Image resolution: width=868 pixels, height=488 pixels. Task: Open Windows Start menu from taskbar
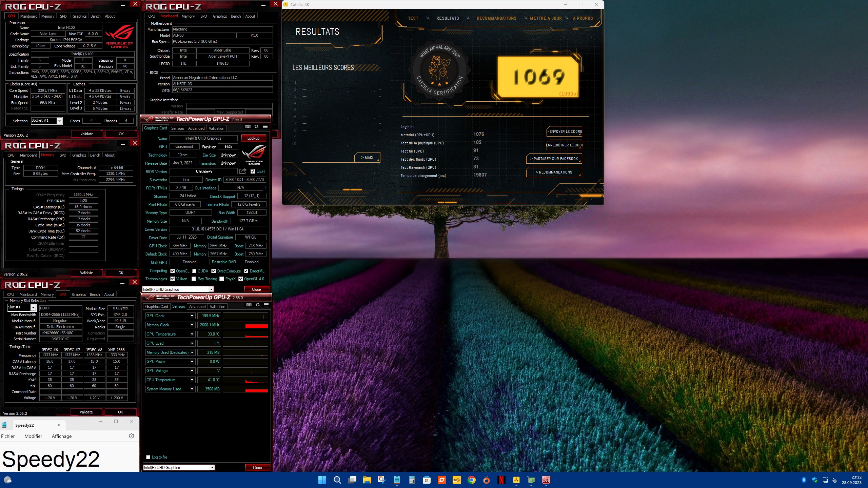tap(322, 480)
